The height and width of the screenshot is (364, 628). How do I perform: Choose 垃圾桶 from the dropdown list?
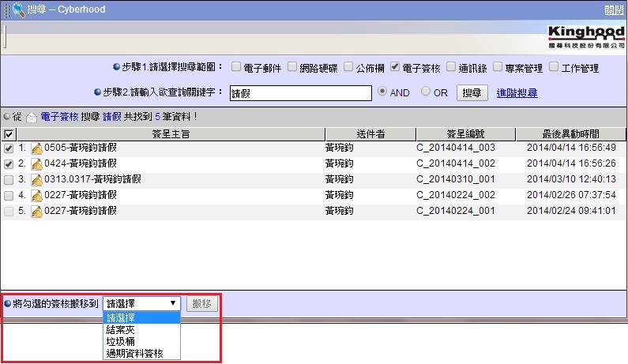click(122, 342)
